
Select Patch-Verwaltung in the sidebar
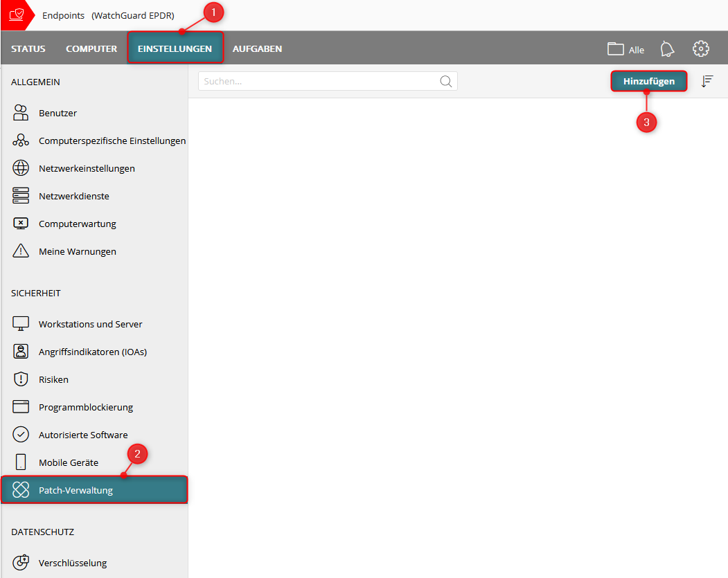(76, 490)
